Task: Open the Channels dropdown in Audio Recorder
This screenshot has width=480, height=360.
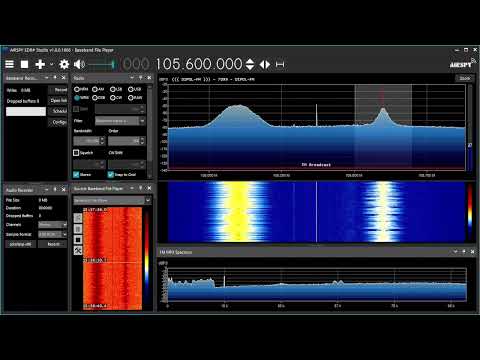Action: click(x=53, y=225)
